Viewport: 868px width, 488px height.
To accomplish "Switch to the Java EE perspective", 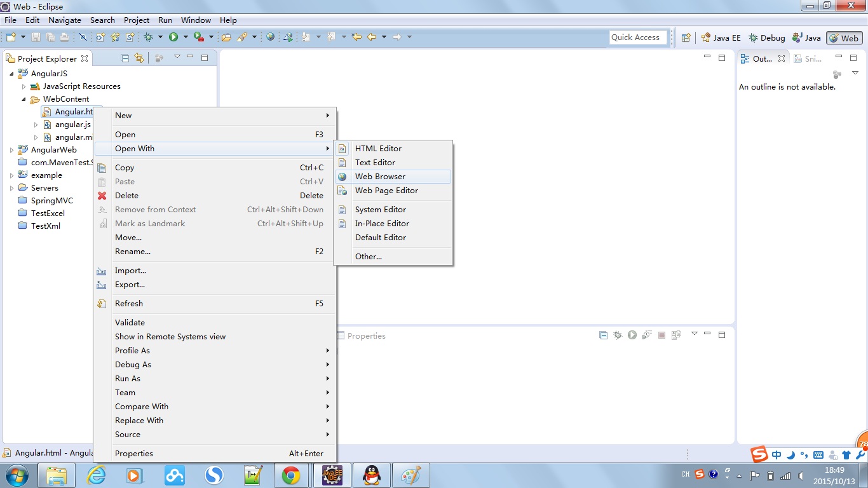I will pyautogui.click(x=721, y=38).
